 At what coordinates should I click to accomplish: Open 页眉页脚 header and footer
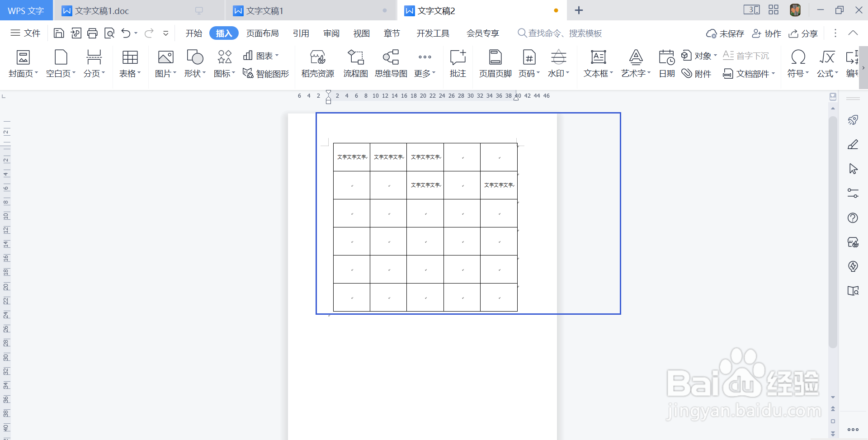495,64
